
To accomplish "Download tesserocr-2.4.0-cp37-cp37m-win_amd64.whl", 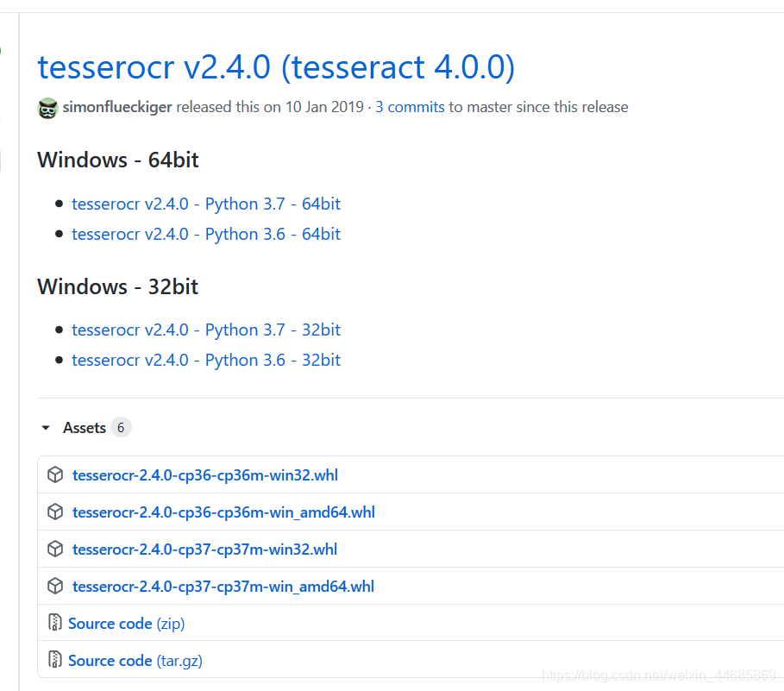I will [223, 586].
